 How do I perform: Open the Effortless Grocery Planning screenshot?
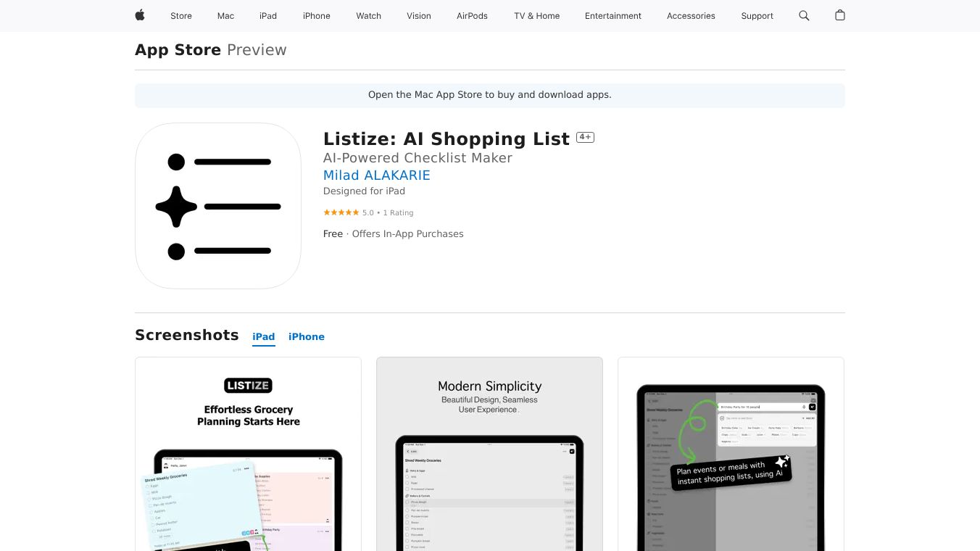[x=248, y=454]
